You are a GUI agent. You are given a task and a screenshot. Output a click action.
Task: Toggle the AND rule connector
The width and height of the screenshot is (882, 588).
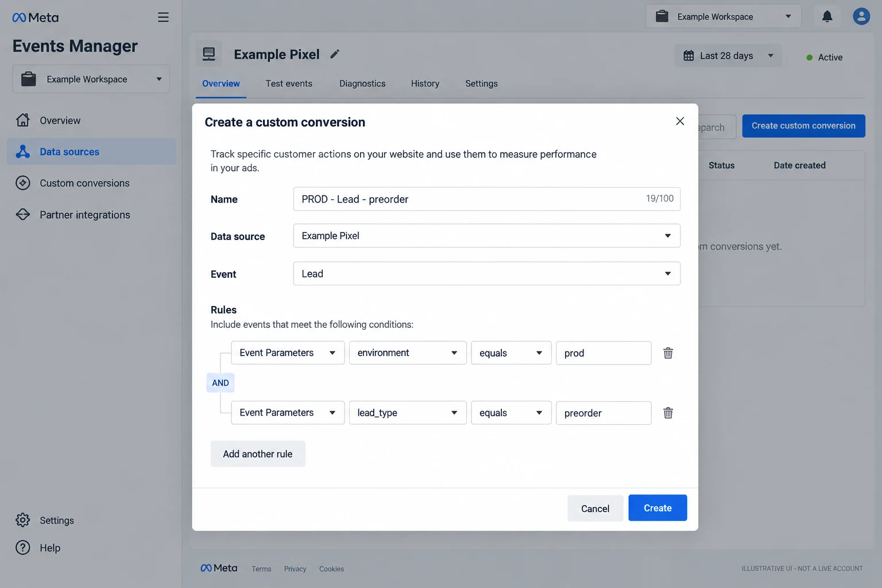220,383
